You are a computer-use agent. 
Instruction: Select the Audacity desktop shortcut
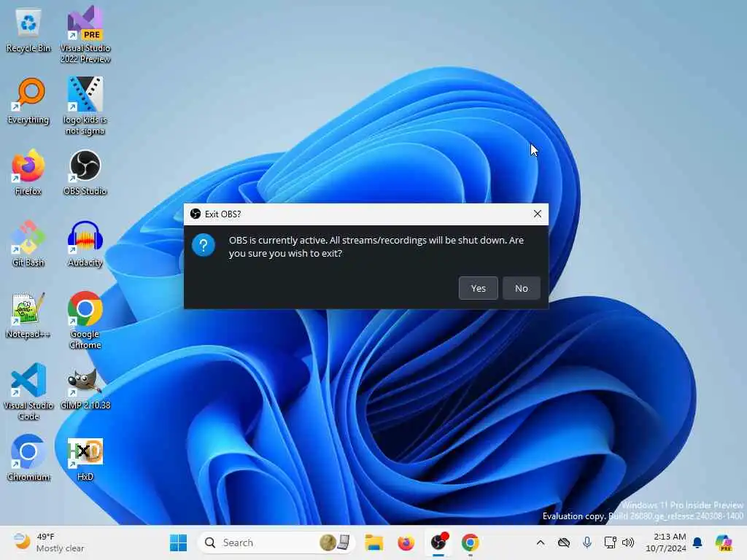coord(85,244)
